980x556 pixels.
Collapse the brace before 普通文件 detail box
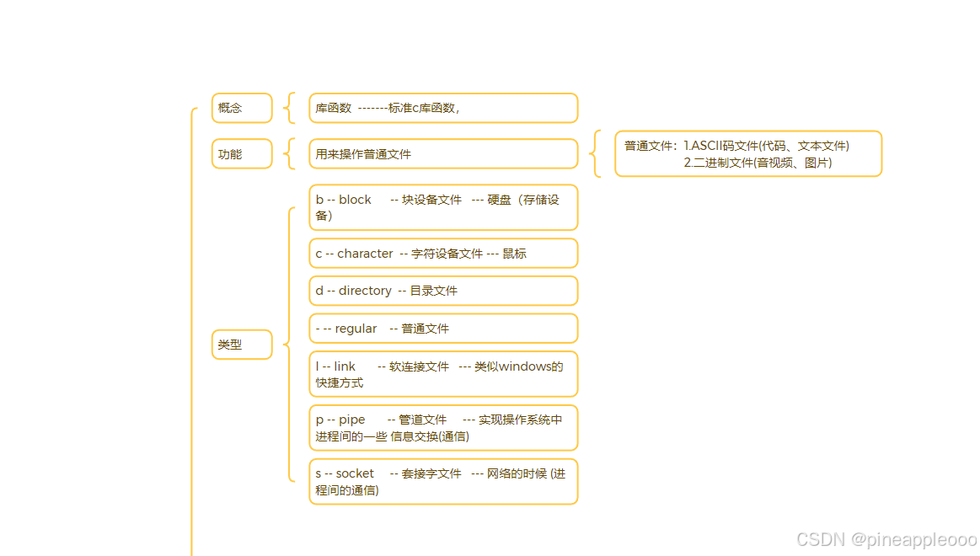600,153
